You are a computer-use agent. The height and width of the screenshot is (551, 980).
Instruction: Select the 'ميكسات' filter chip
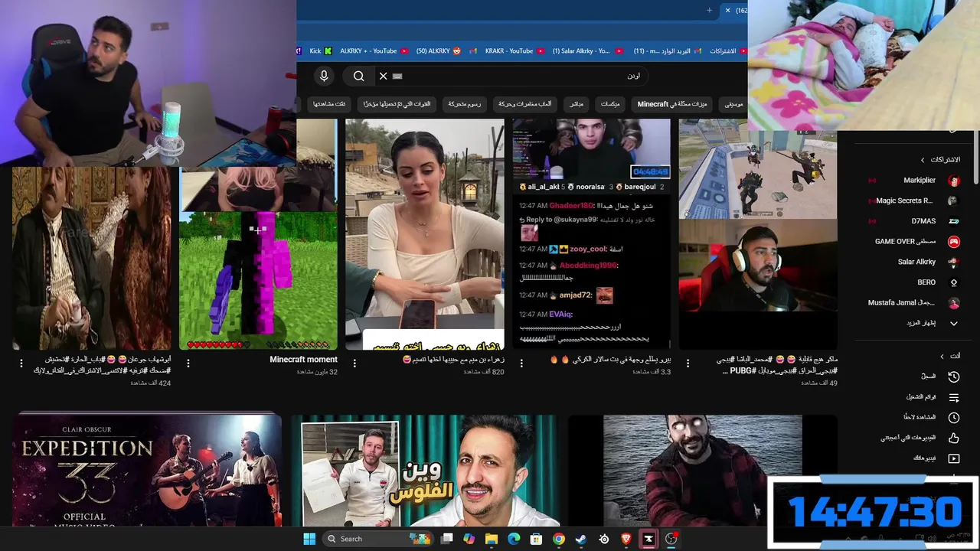tap(610, 104)
